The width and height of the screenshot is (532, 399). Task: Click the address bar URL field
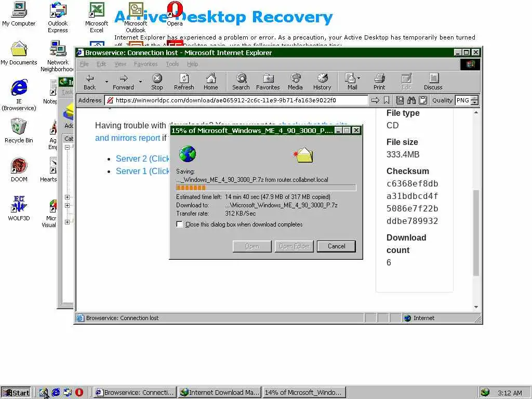tap(236, 100)
